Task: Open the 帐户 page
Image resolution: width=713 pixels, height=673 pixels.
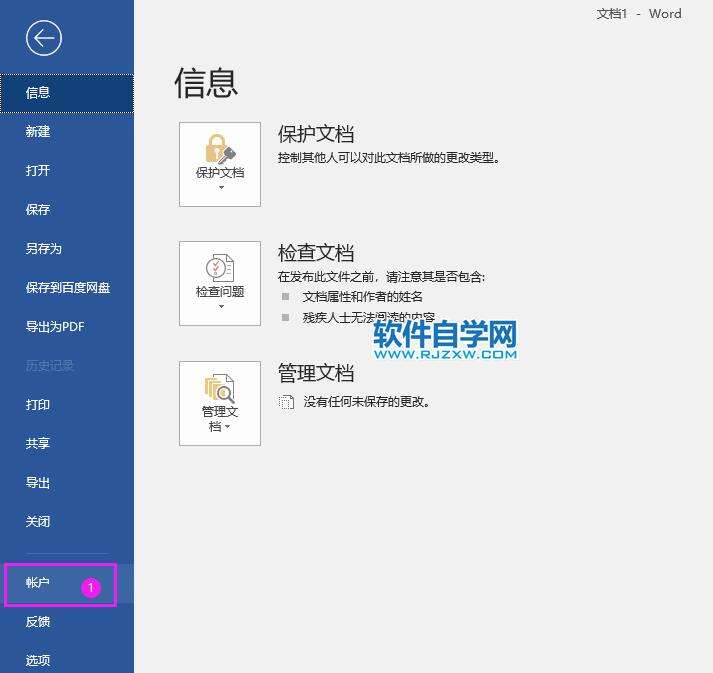Action: pos(66,583)
